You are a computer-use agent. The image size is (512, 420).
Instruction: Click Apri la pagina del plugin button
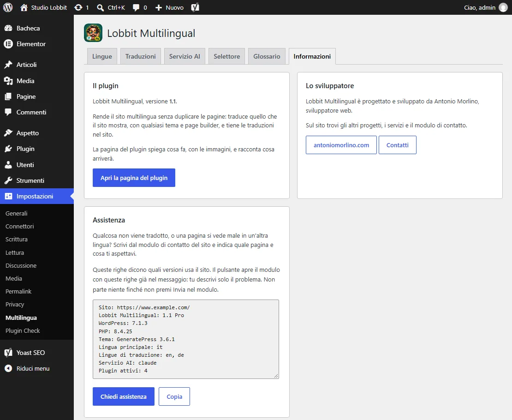point(134,178)
